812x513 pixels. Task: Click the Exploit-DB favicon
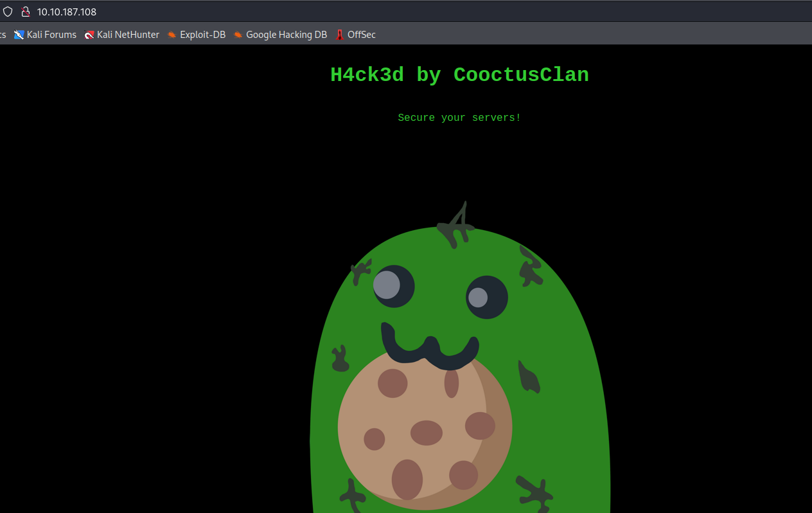point(172,35)
